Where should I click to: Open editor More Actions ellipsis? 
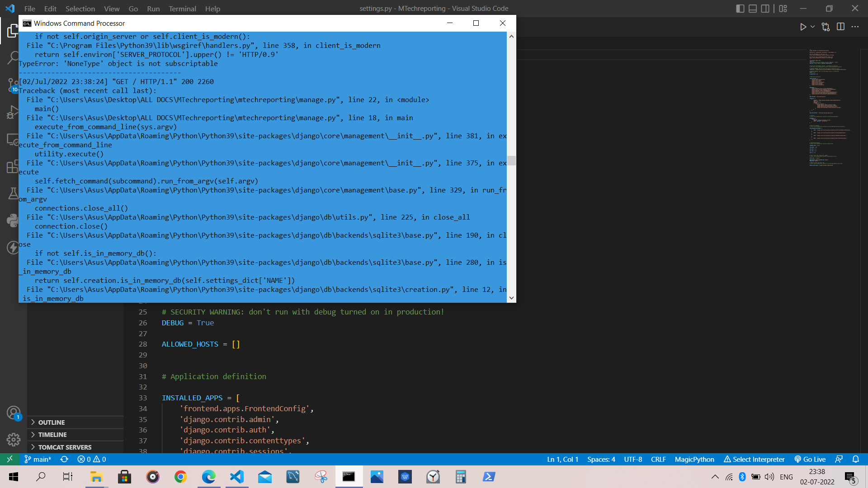(855, 27)
